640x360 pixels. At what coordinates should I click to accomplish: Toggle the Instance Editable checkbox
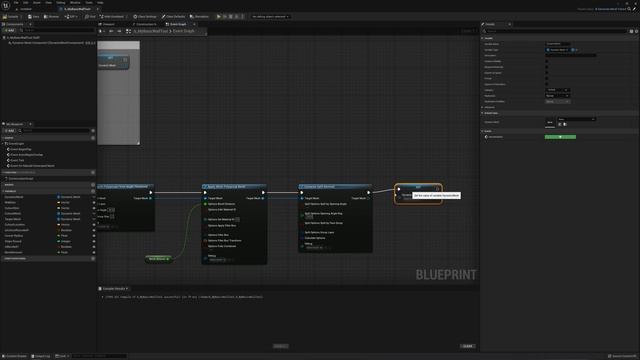(x=547, y=61)
